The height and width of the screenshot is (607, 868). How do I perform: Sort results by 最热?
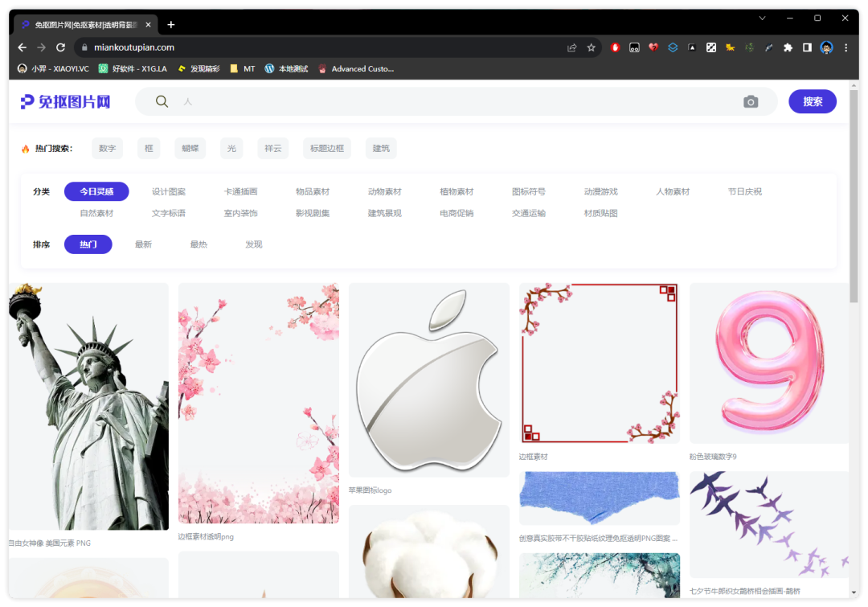199,244
